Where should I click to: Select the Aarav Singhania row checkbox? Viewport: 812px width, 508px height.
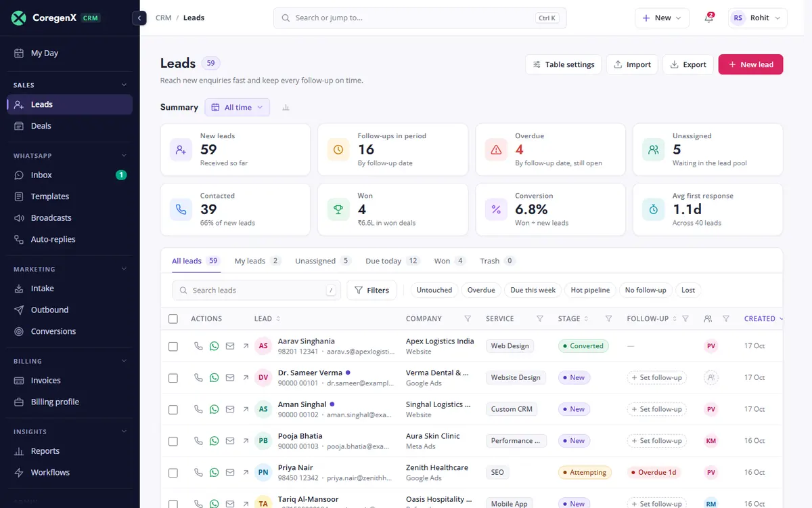pyautogui.click(x=173, y=346)
